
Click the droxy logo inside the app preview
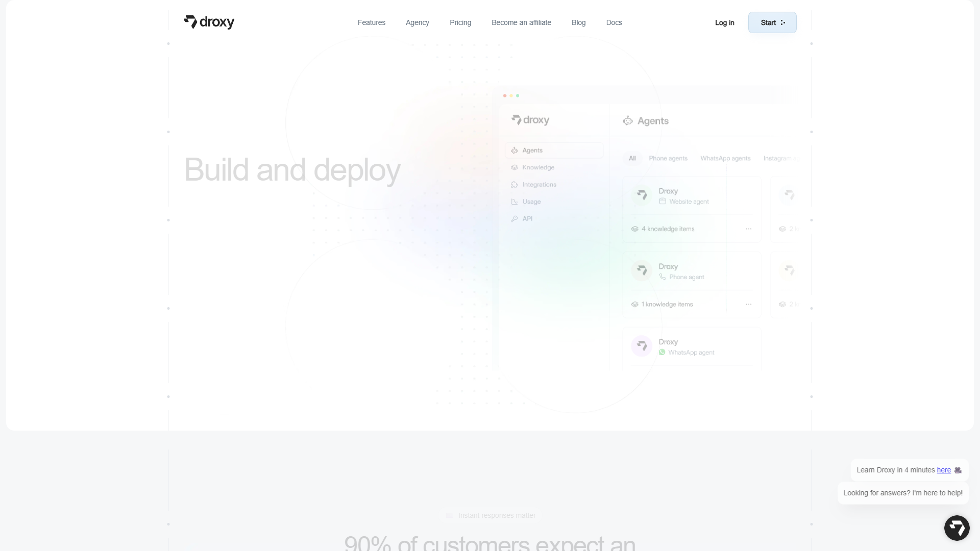click(530, 120)
